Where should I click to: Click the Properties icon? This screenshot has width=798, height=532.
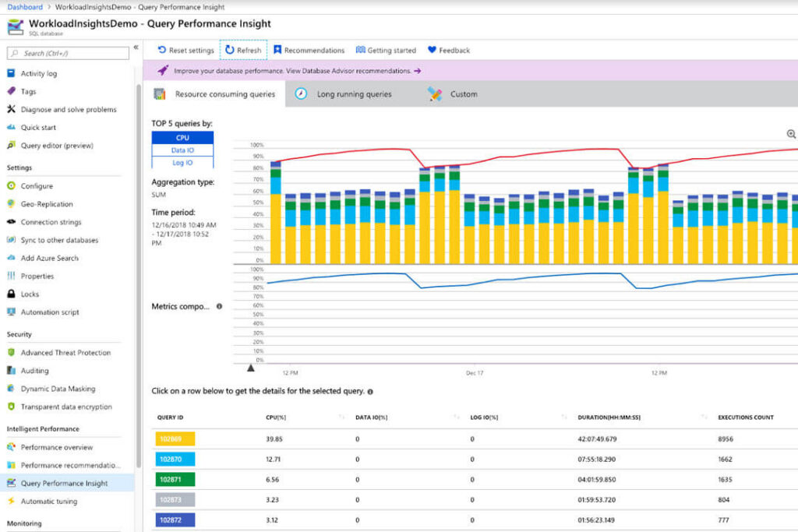pos(11,276)
